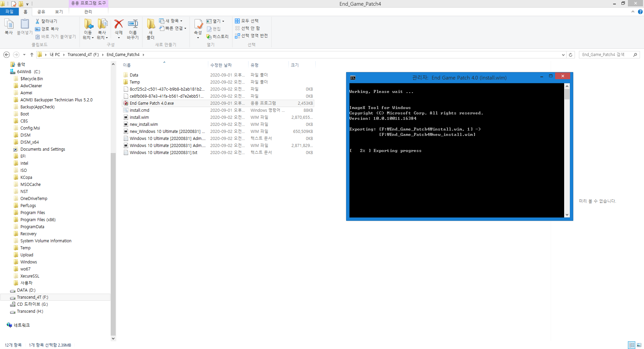Sort files by Size (크기) column
Image resolution: width=644 pixels, height=349 pixels.
[x=301, y=65]
